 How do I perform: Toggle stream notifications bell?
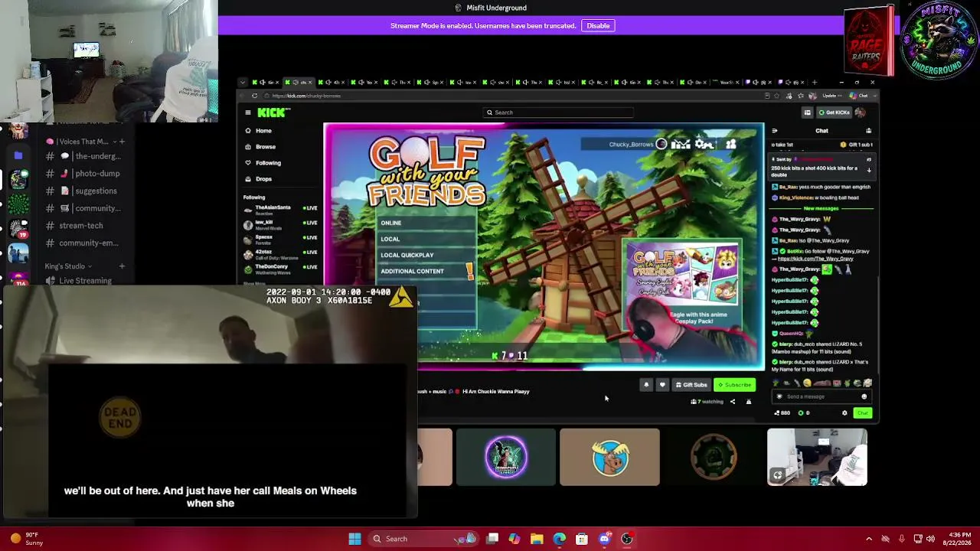(646, 385)
